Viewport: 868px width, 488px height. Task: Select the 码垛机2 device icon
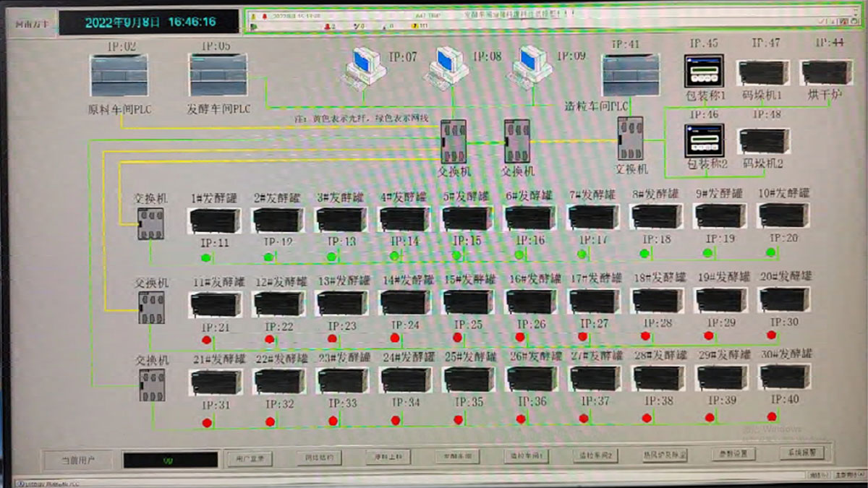(763, 141)
